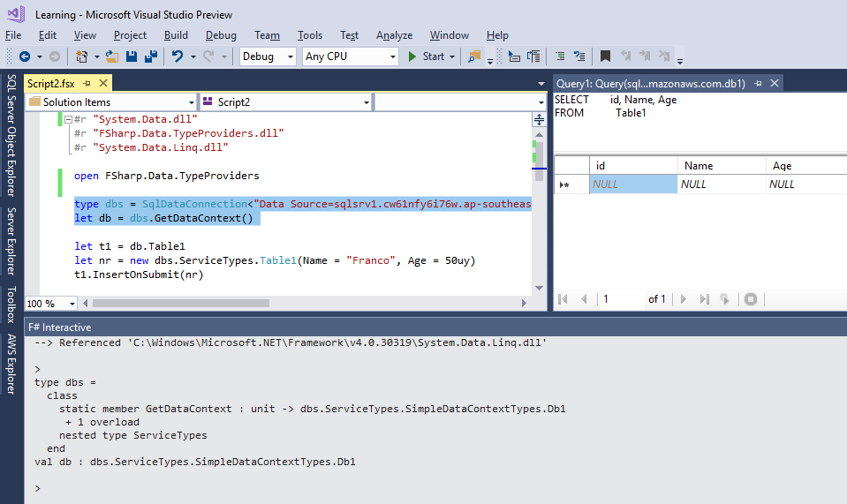Image resolution: width=847 pixels, height=504 pixels.
Task: Click the Start debugging button
Action: [427, 56]
